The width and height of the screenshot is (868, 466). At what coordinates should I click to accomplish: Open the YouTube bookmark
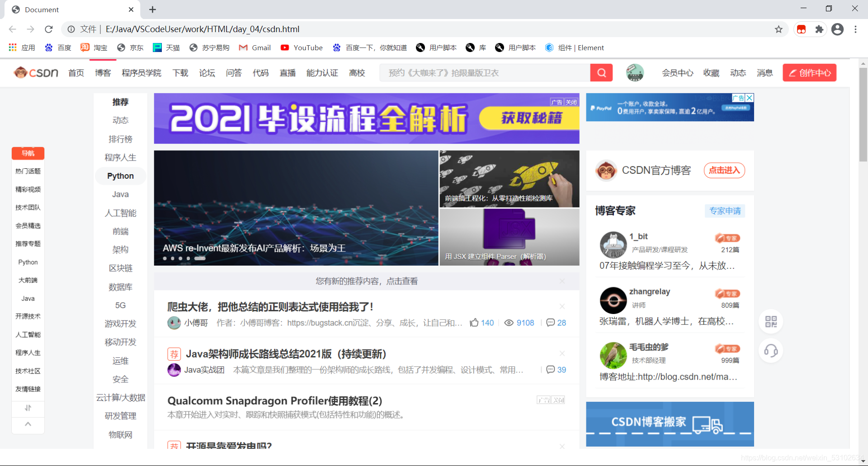(x=302, y=48)
